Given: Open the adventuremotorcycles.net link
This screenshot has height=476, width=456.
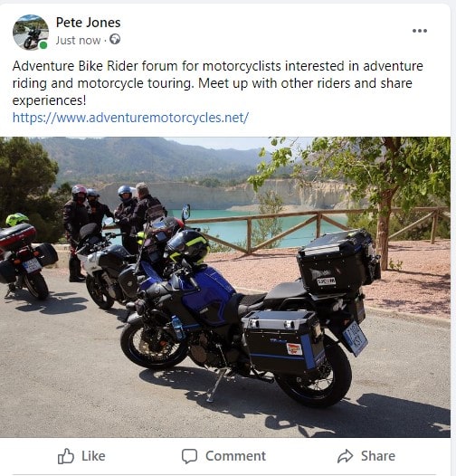Looking at the screenshot, I should [130, 118].
